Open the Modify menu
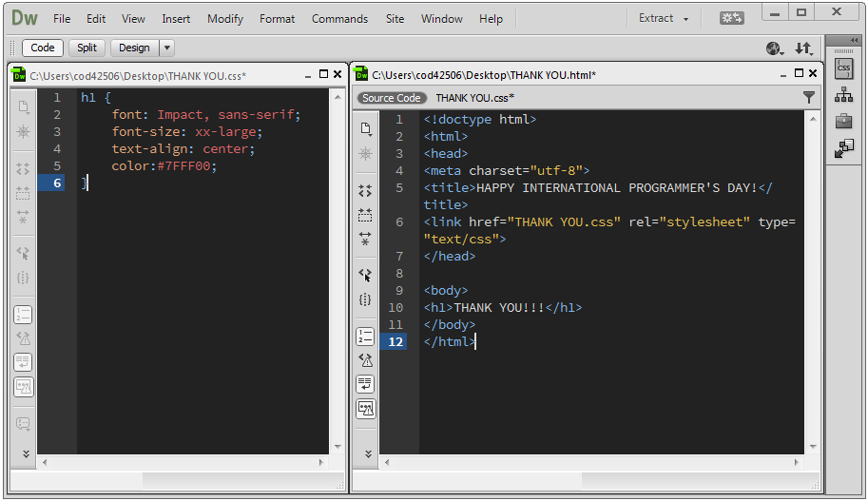This screenshot has width=868, height=501. coord(225,19)
